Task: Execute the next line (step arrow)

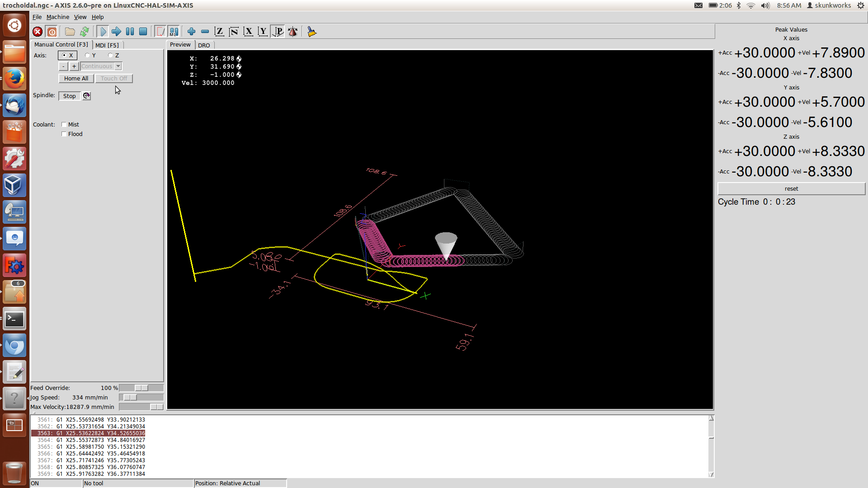Action: pos(116,32)
